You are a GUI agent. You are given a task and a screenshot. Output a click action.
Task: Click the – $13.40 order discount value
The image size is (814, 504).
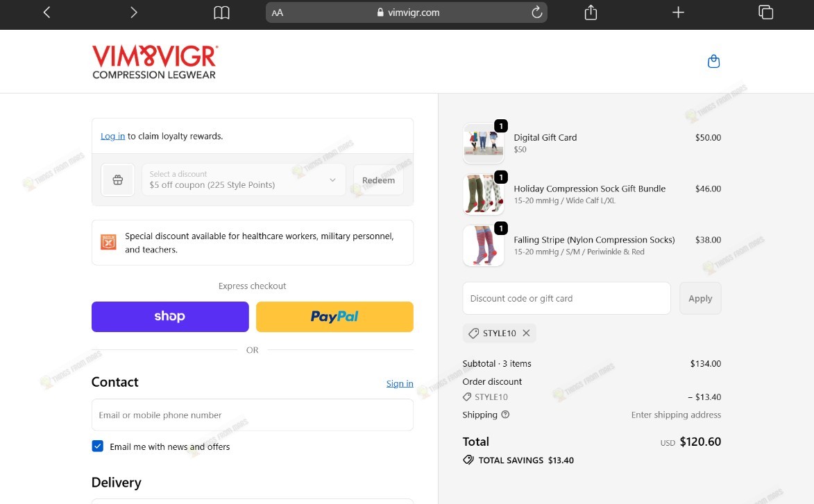tap(704, 397)
